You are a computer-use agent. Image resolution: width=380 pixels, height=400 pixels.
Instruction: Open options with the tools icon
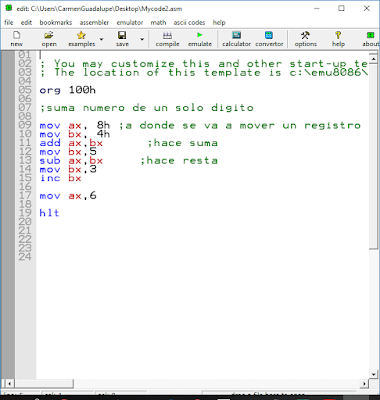(305, 39)
